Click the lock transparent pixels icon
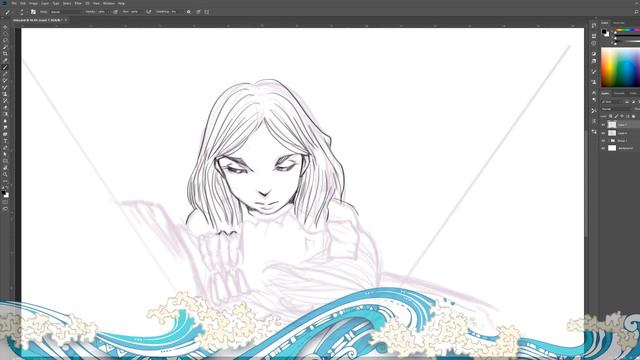 pyautogui.click(x=611, y=116)
